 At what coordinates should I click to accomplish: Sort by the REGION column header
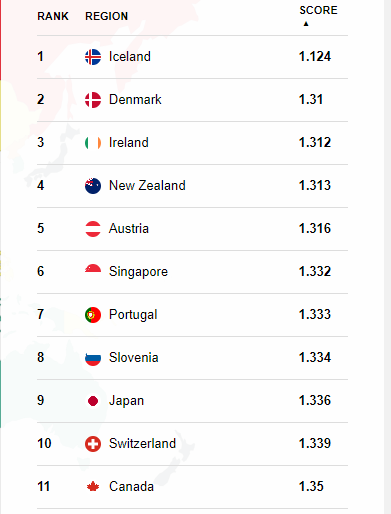point(106,16)
